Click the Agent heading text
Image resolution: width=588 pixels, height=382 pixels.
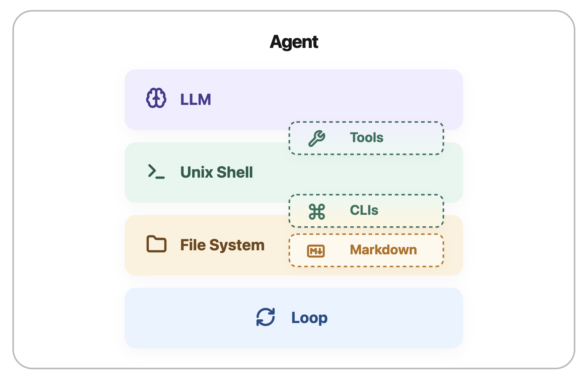point(294,42)
